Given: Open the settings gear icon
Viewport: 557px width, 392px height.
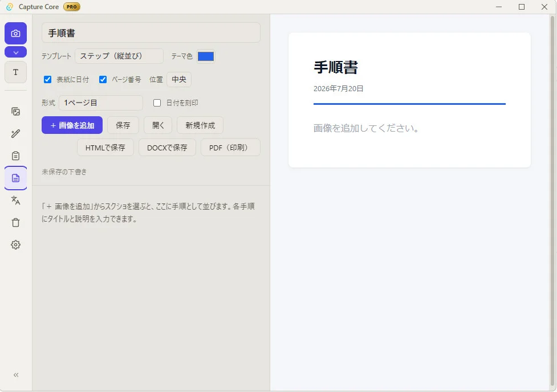Looking at the screenshot, I should pos(15,244).
